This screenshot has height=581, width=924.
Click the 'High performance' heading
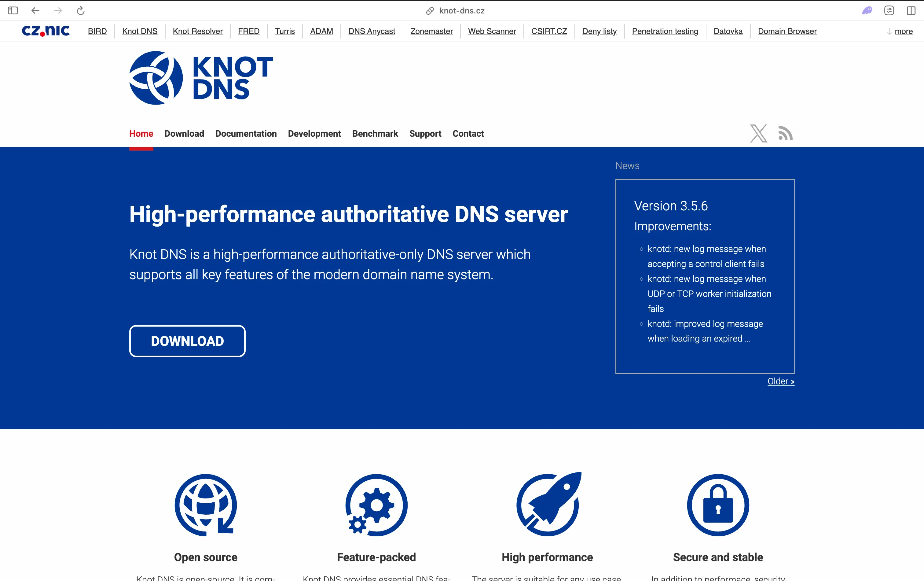pyautogui.click(x=547, y=557)
